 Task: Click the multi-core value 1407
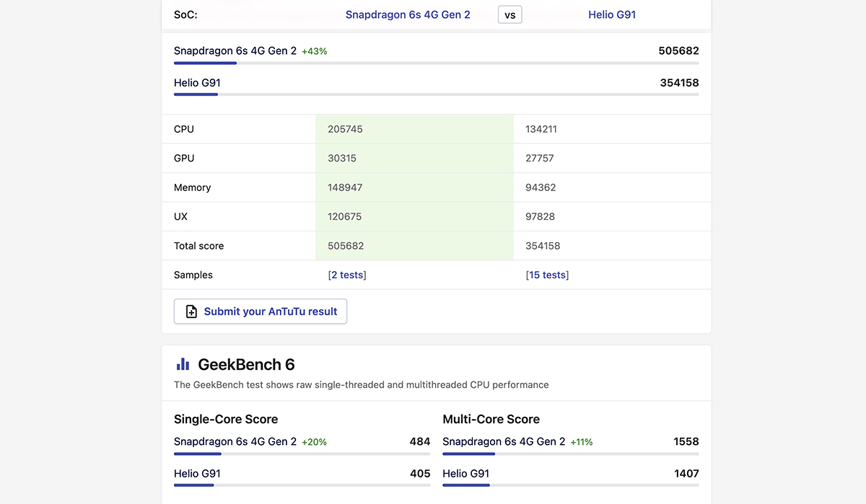[686, 474]
